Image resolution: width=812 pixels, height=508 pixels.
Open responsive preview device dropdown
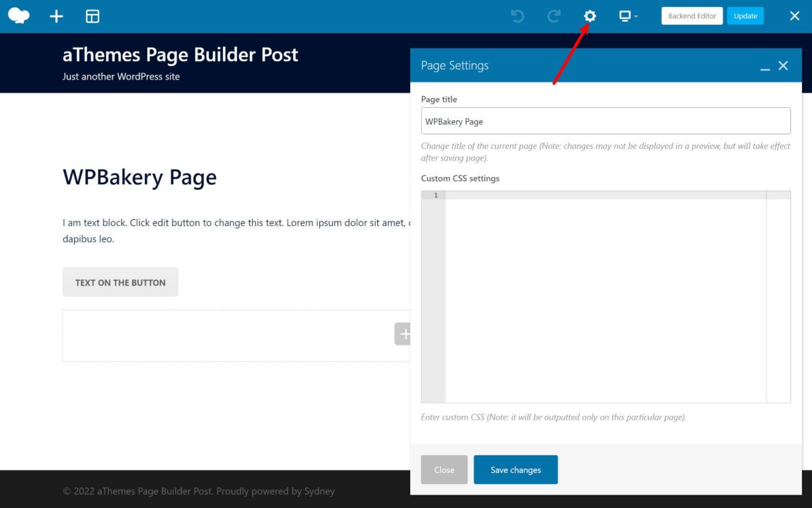click(x=628, y=16)
